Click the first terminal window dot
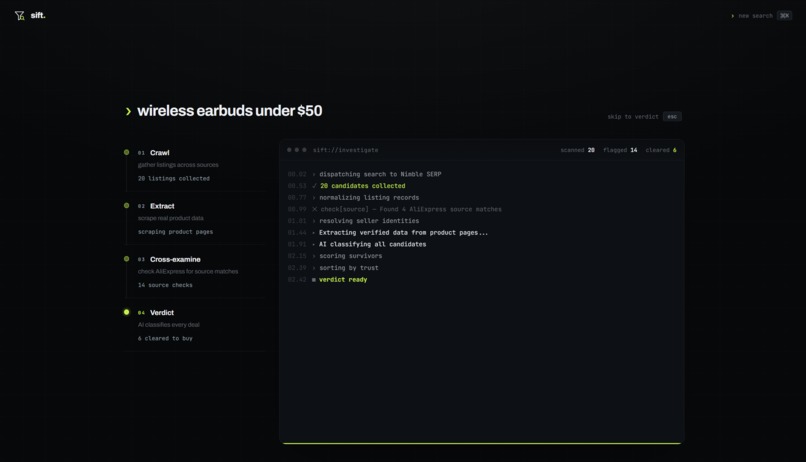This screenshot has height=462, width=806. 289,150
